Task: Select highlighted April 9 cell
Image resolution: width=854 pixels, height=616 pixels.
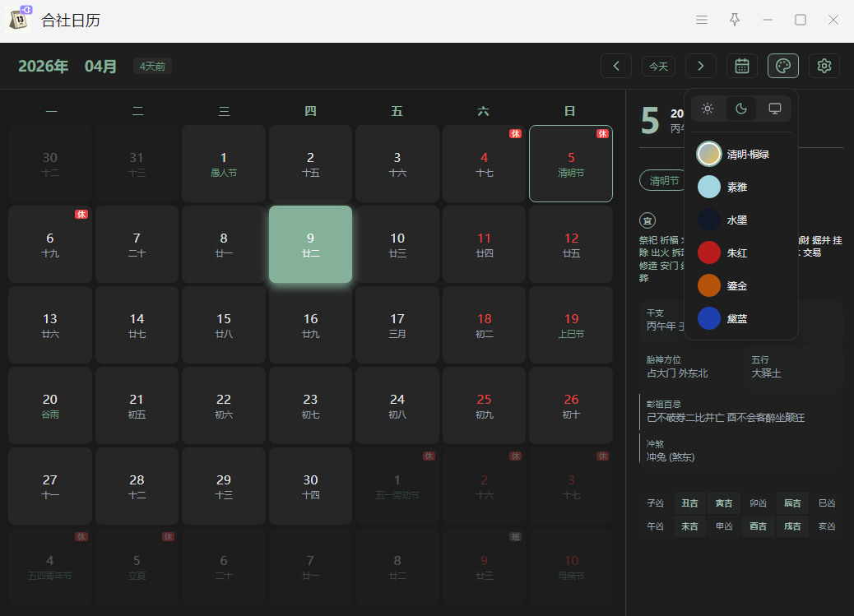Action: click(310, 244)
